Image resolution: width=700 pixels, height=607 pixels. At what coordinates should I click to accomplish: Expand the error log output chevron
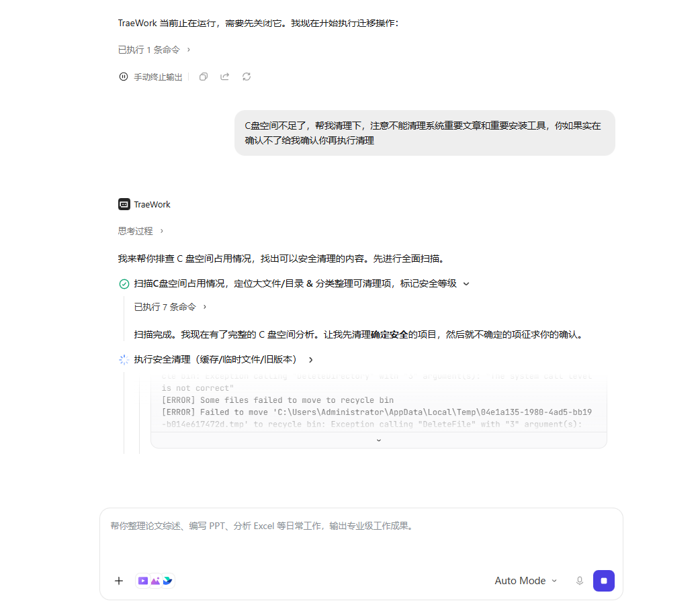tap(379, 440)
